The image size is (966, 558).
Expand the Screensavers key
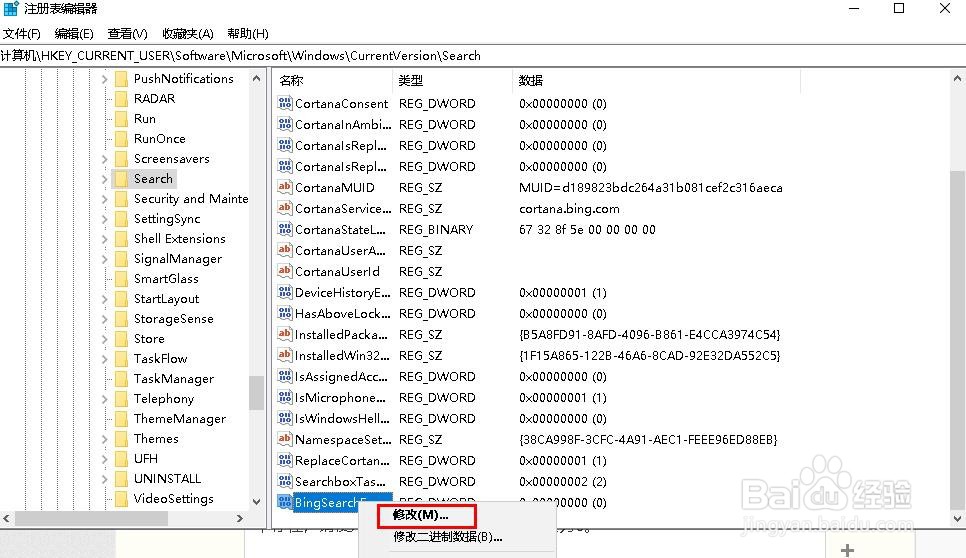pos(104,159)
